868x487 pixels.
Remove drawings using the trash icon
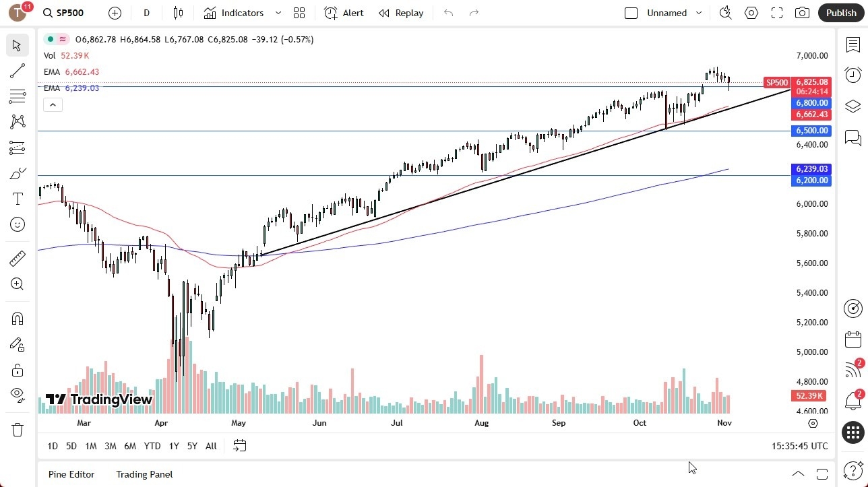tap(17, 429)
